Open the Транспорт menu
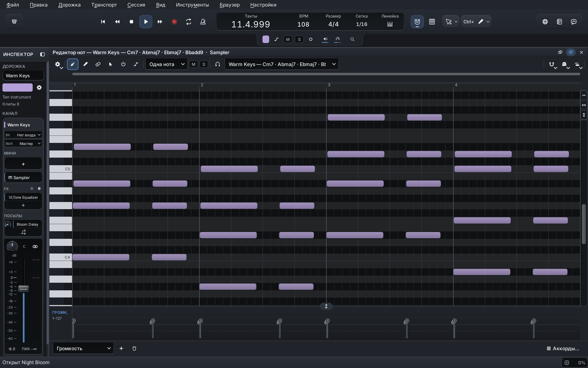 pyautogui.click(x=104, y=5)
